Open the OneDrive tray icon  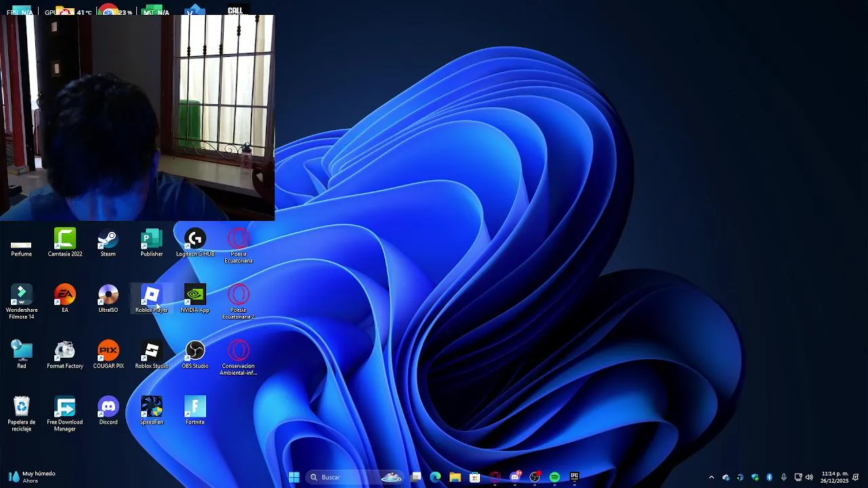click(726, 477)
